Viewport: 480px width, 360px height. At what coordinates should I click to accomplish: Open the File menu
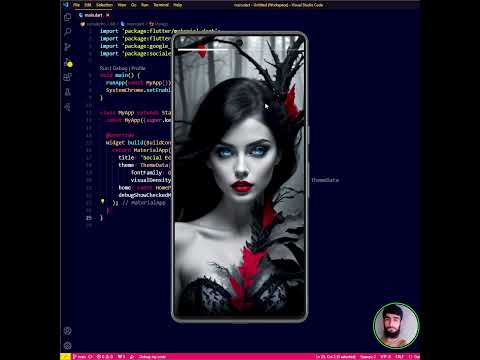[76, 5]
